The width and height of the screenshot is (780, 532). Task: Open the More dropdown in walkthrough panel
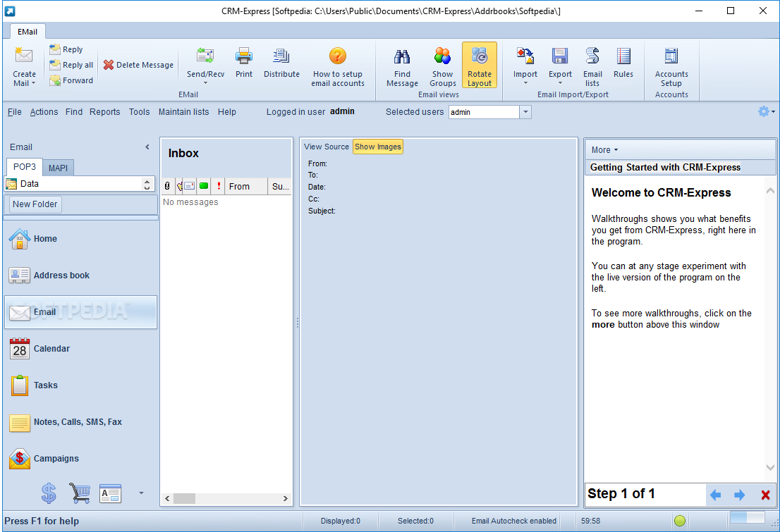coord(604,149)
